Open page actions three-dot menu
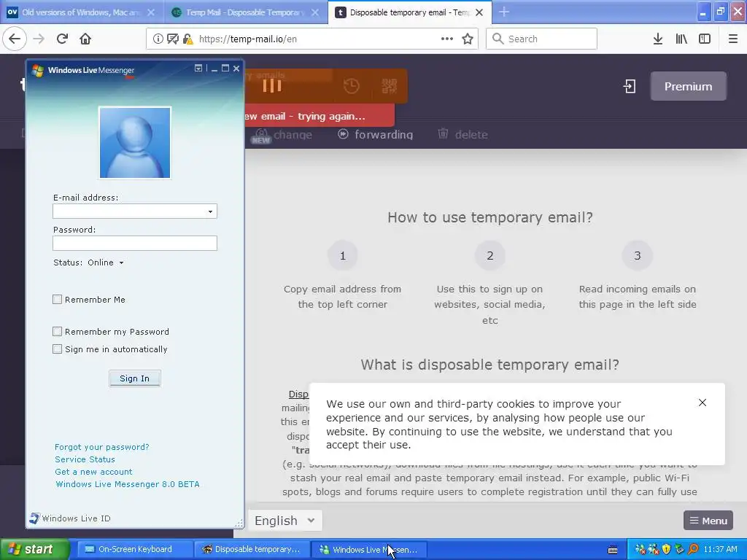 click(x=447, y=39)
